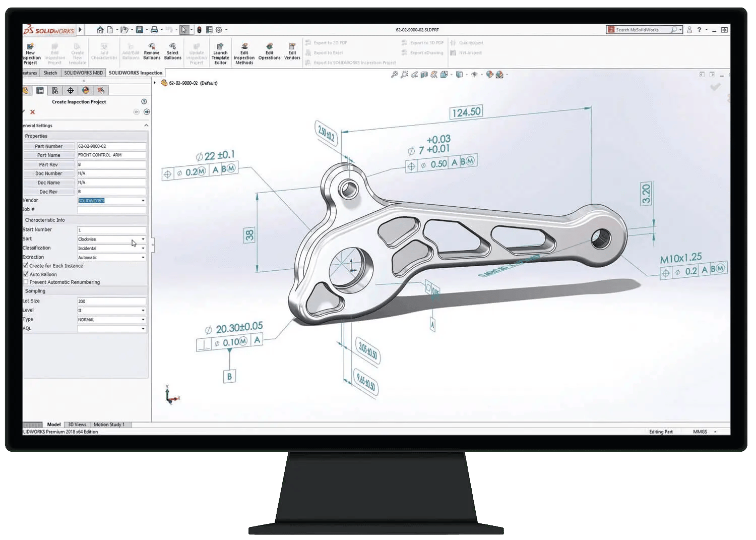Click the Doc Number field
The image size is (756, 540).
tap(111, 173)
